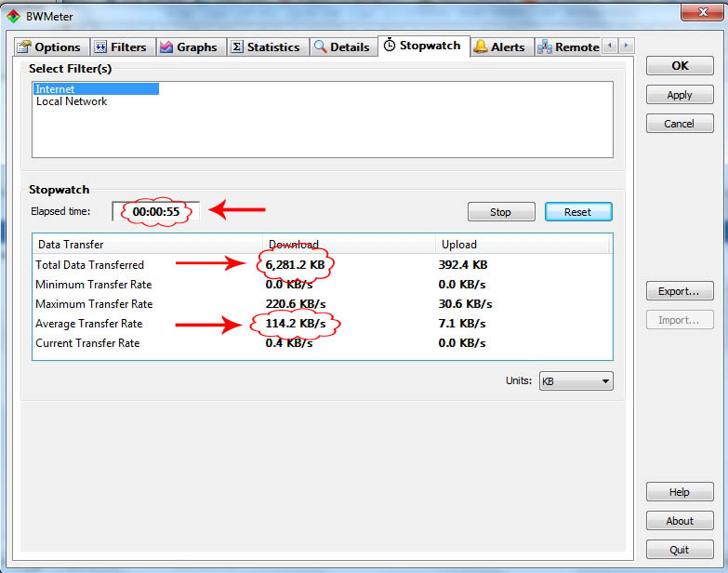Close the BWMeter window
728x573 pixels.
pyautogui.click(x=703, y=12)
